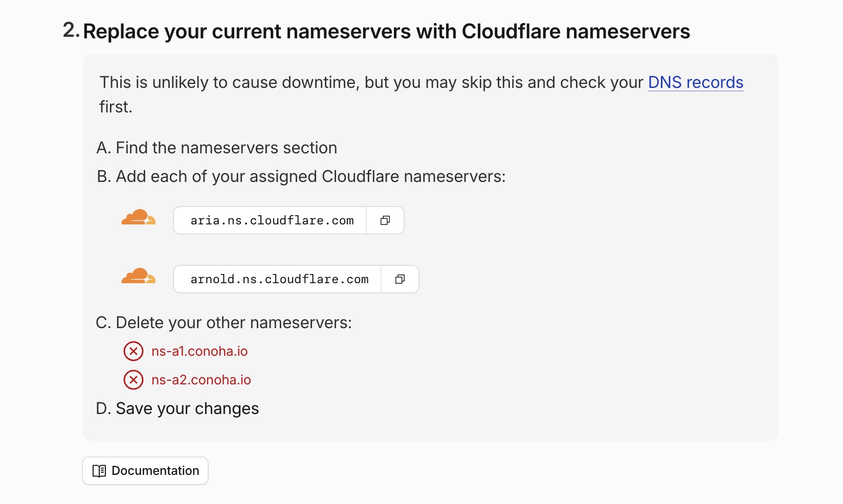Click the red X next to ns-a2.conoha.io

(x=134, y=380)
